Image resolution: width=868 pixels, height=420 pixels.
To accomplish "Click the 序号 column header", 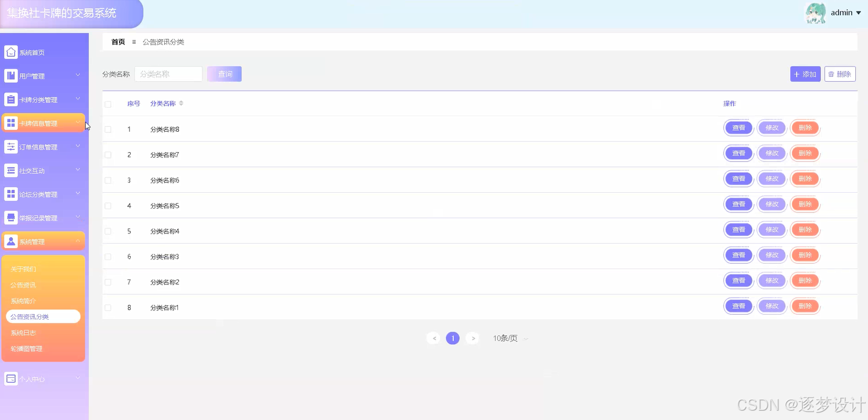I will coord(133,103).
